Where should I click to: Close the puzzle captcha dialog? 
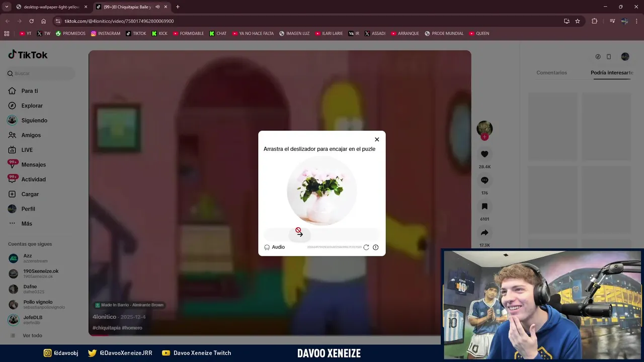pos(377,139)
